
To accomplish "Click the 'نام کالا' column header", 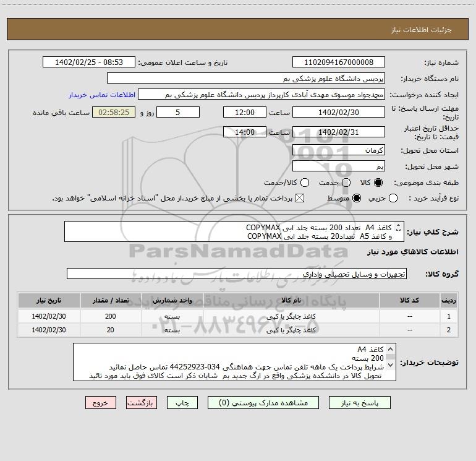I will (x=291, y=300).
